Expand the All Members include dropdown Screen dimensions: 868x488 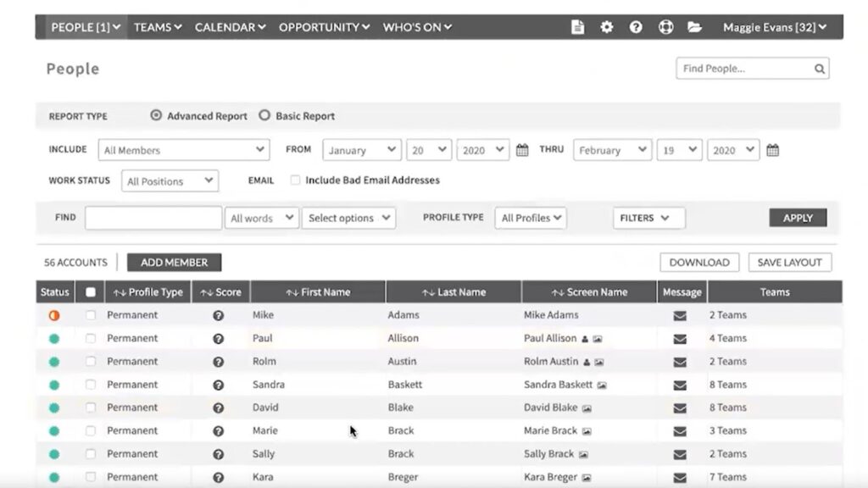point(184,150)
